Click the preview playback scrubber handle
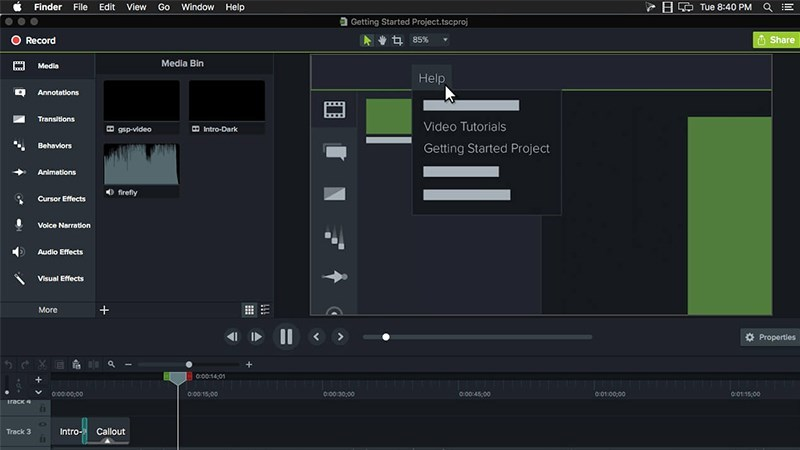800x450 pixels. tap(386, 337)
